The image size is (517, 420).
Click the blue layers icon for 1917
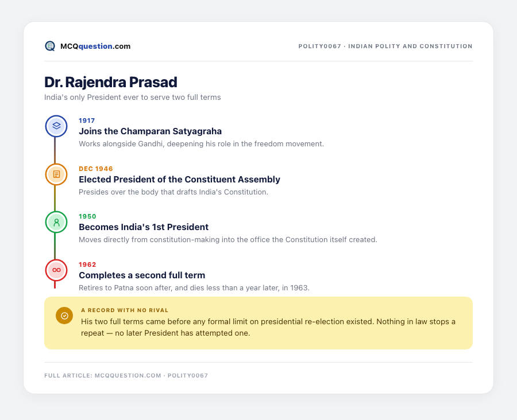click(56, 126)
